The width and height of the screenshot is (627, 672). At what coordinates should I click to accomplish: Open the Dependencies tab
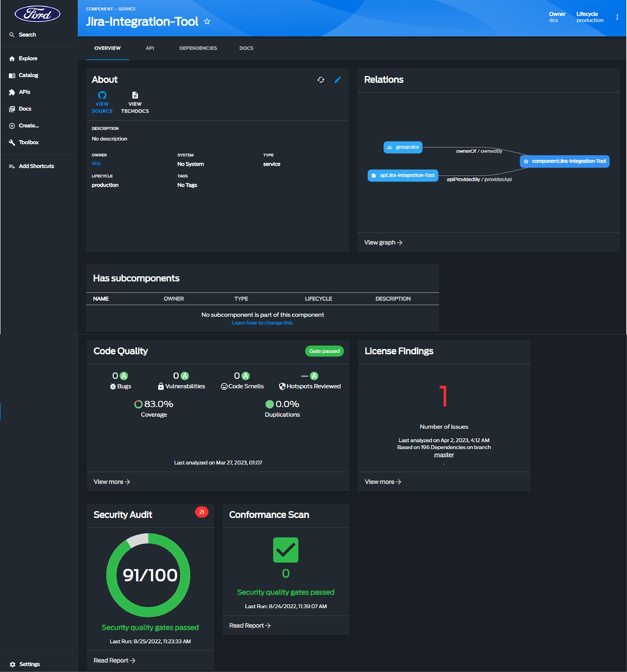198,48
